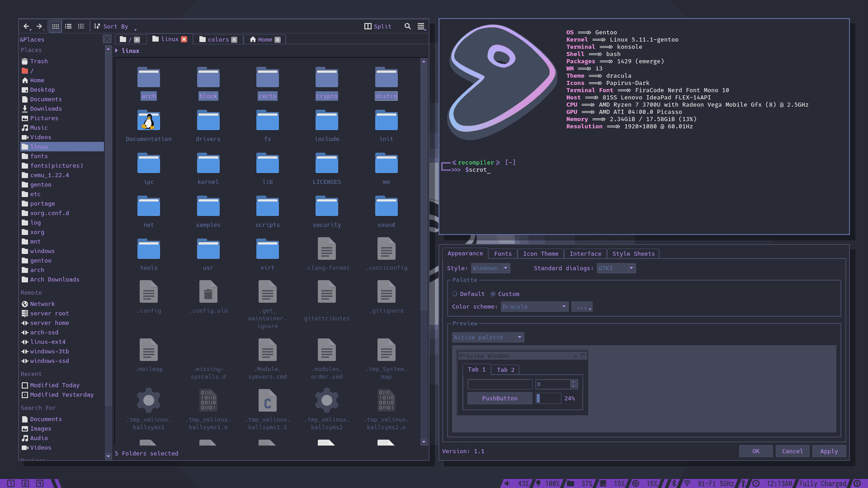
Task: Switch to i3 workspace 2
Action: tap(25, 483)
